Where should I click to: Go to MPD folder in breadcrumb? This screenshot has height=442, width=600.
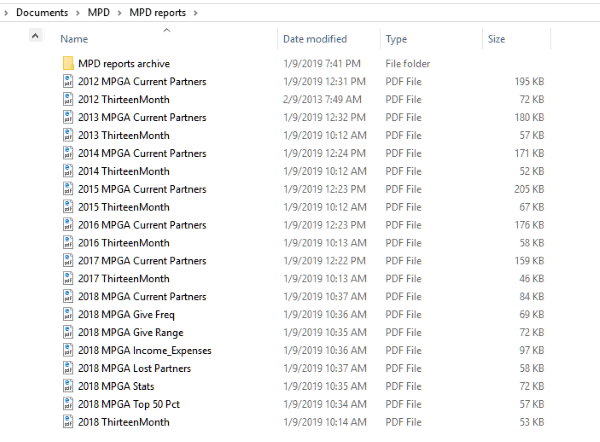click(x=98, y=12)
